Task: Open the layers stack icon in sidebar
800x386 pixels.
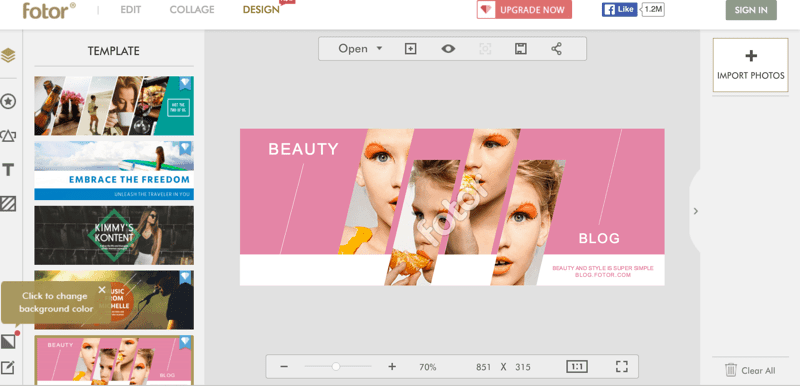Action: pyautogui.click(x=8, y=55)
